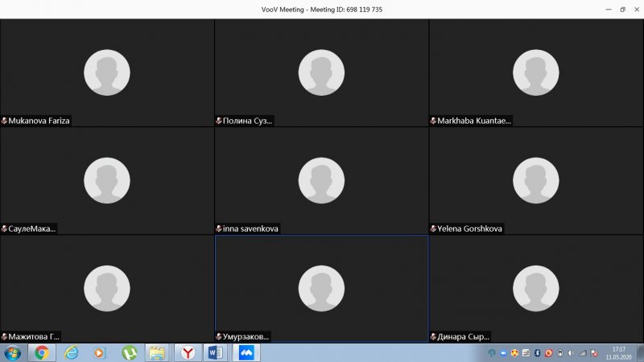644x362 pixels.
Task: Select Полина Суз... participant avatar
Action: pyautogui.click(x=321, y=72)
